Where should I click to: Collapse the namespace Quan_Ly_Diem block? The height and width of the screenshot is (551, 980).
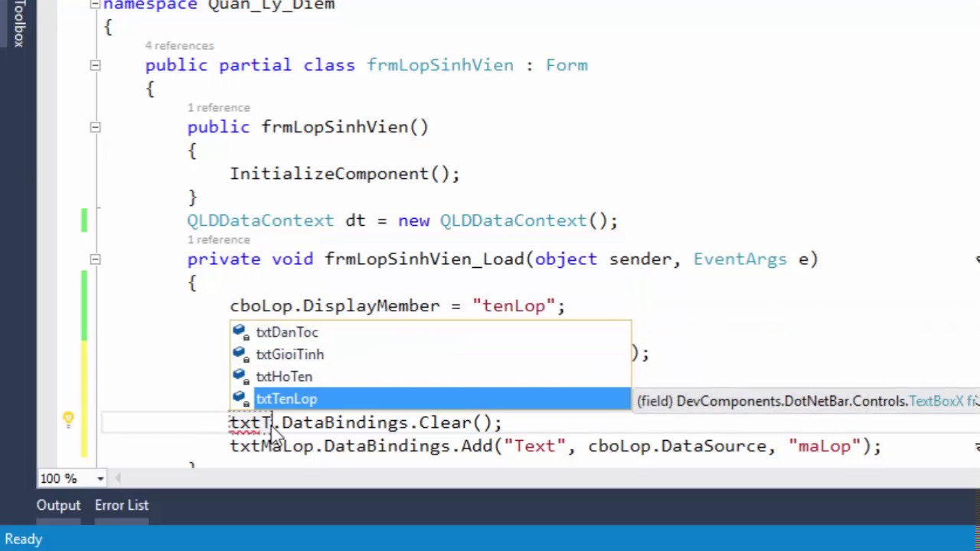point(95,5)
